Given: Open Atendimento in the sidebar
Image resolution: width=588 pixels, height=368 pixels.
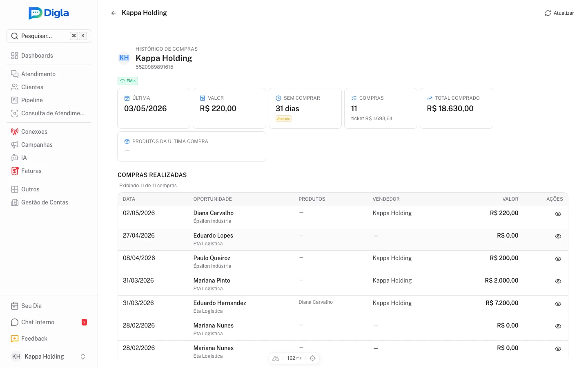Looking at the screenshot, I should tap(49, 74).
